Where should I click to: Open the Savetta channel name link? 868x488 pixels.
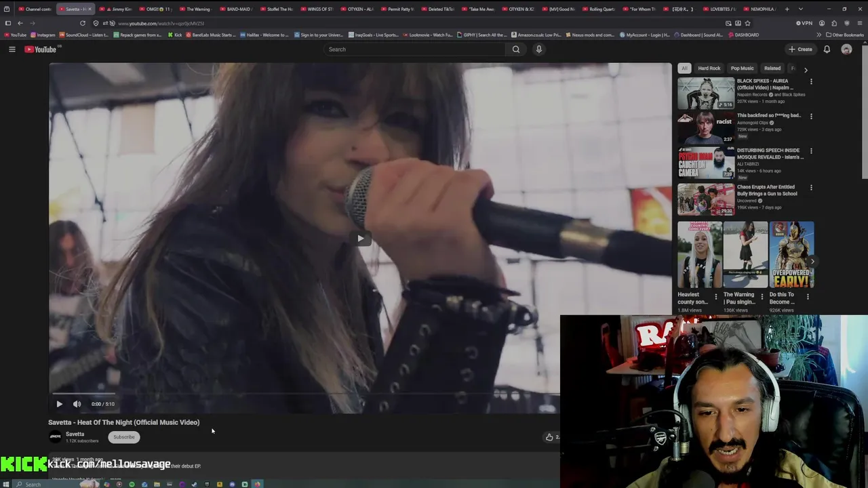coord(75,434)
